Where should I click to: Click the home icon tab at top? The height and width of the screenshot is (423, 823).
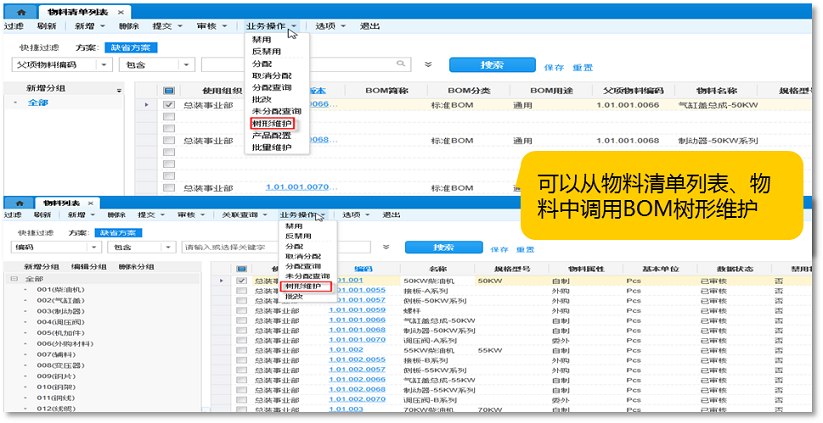[21, 9]
